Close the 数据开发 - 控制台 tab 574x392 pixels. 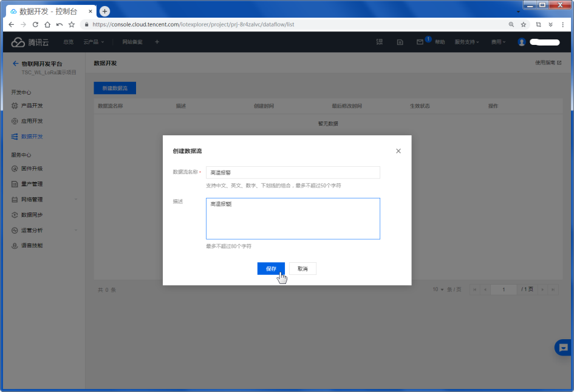tap(91, 12)
